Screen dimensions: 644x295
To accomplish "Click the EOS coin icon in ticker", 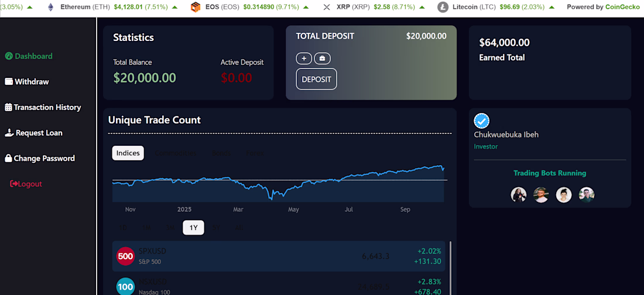I will pos(196,7).
